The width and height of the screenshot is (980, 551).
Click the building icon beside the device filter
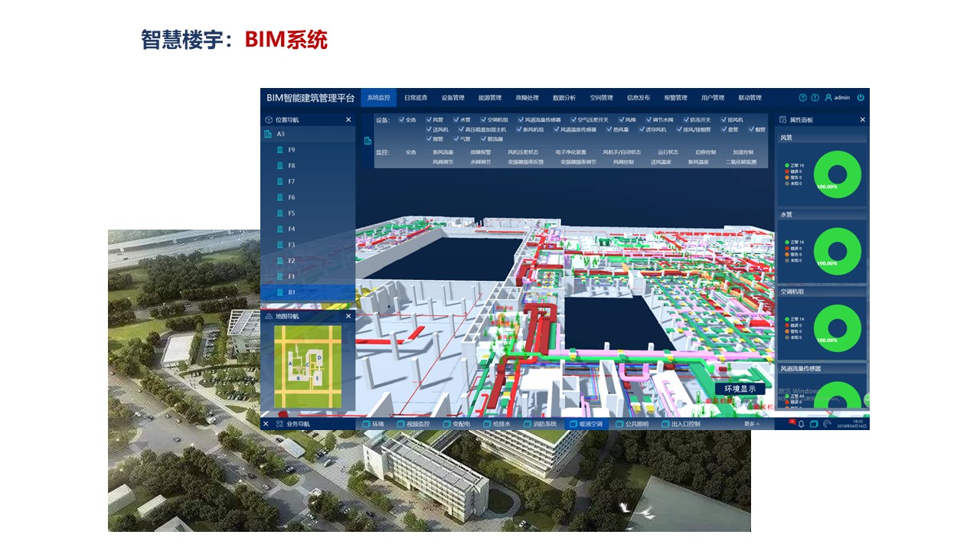pos(368,141)
